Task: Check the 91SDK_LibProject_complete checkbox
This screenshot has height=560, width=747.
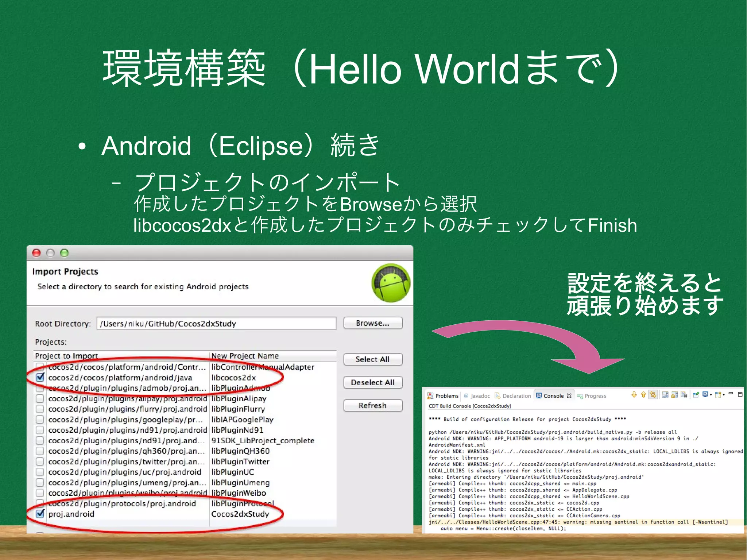Action: pyautogui.click(x=40, y=440)
